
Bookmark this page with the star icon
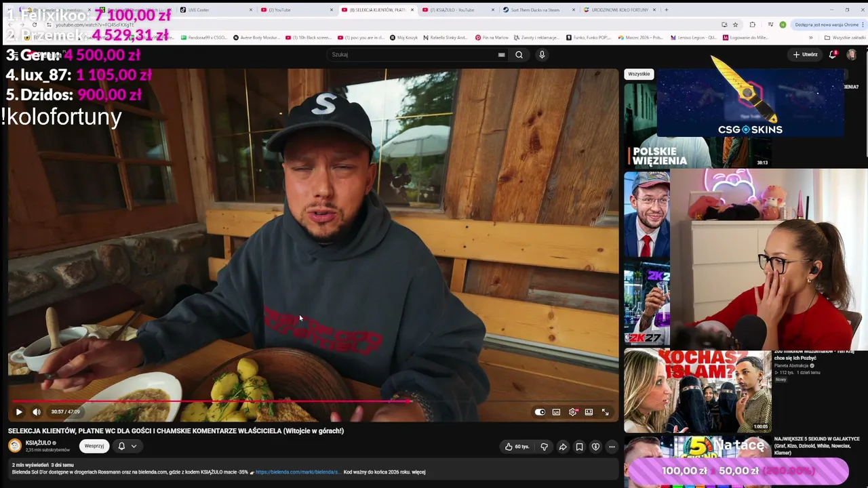736,24
